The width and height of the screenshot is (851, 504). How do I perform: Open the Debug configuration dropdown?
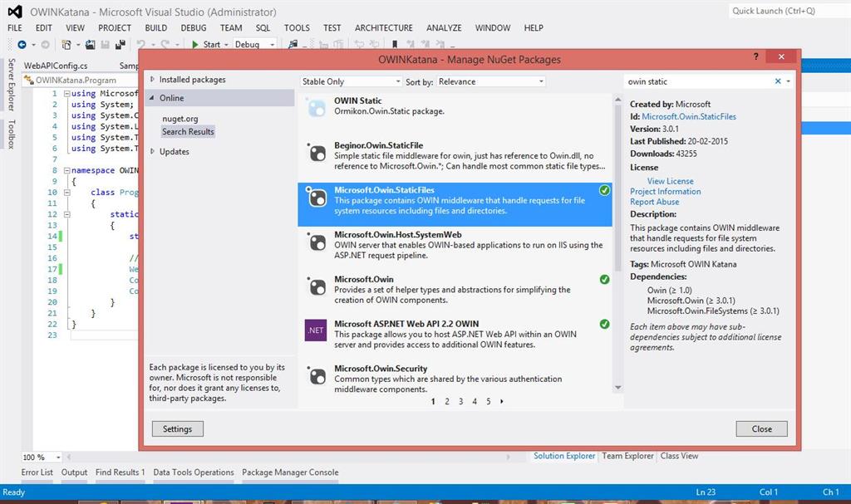pos(255,45)
